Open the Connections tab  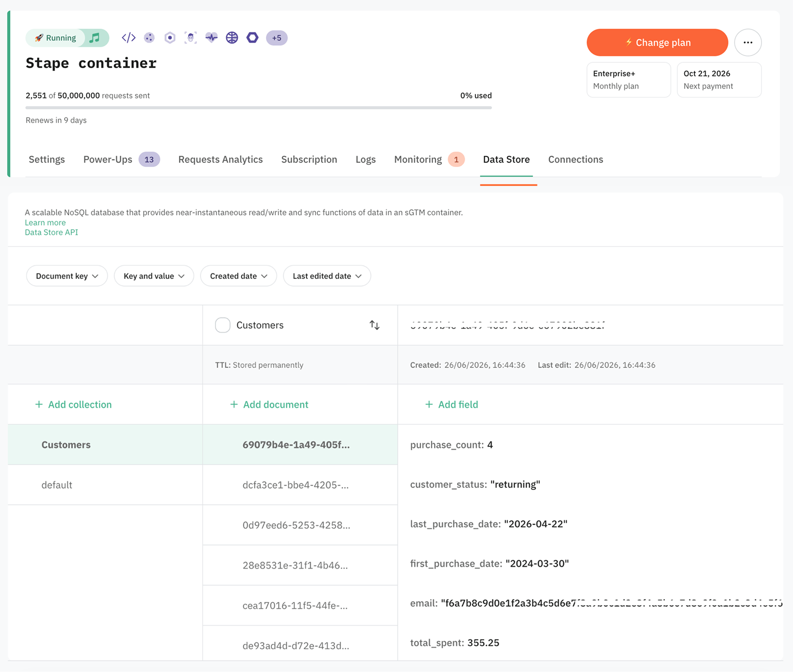576,159
